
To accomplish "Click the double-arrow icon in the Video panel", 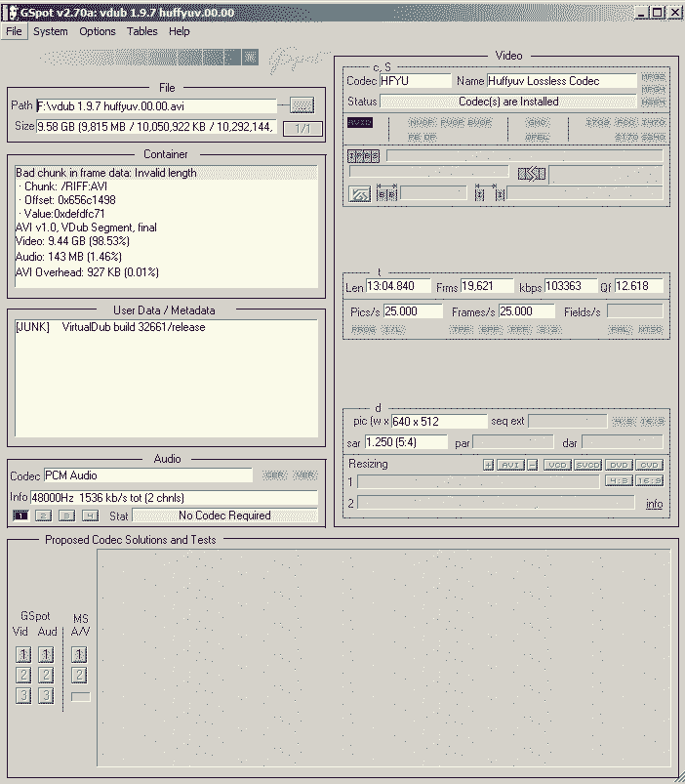I will pos(532,174).
